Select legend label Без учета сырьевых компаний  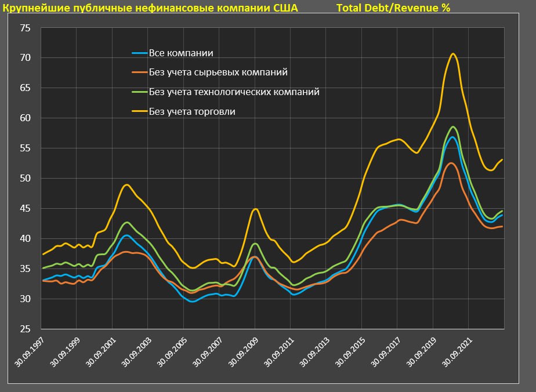218,72
